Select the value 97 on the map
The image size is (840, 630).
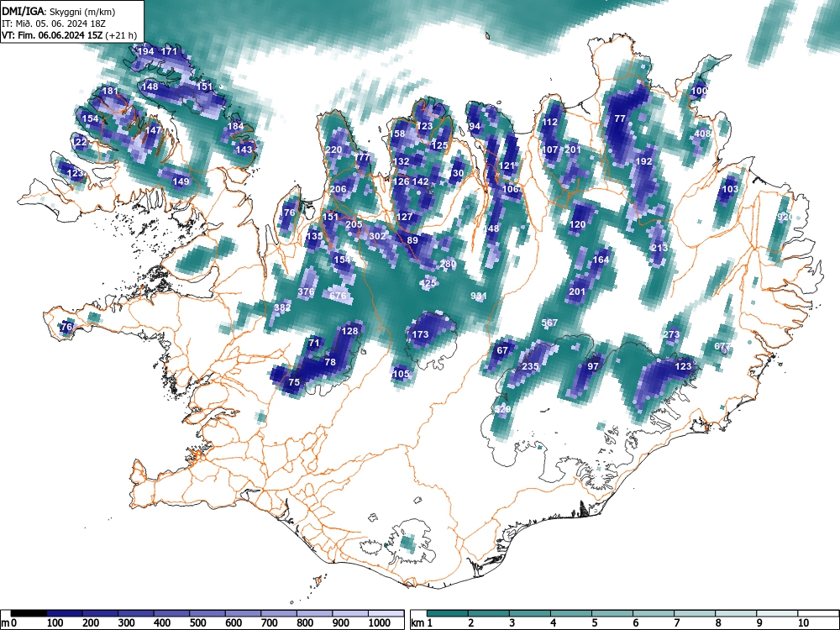592,366
